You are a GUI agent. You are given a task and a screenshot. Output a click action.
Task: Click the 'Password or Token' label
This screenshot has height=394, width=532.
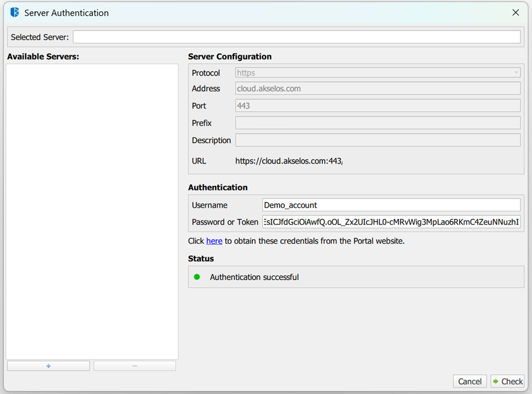pos(225,222)
